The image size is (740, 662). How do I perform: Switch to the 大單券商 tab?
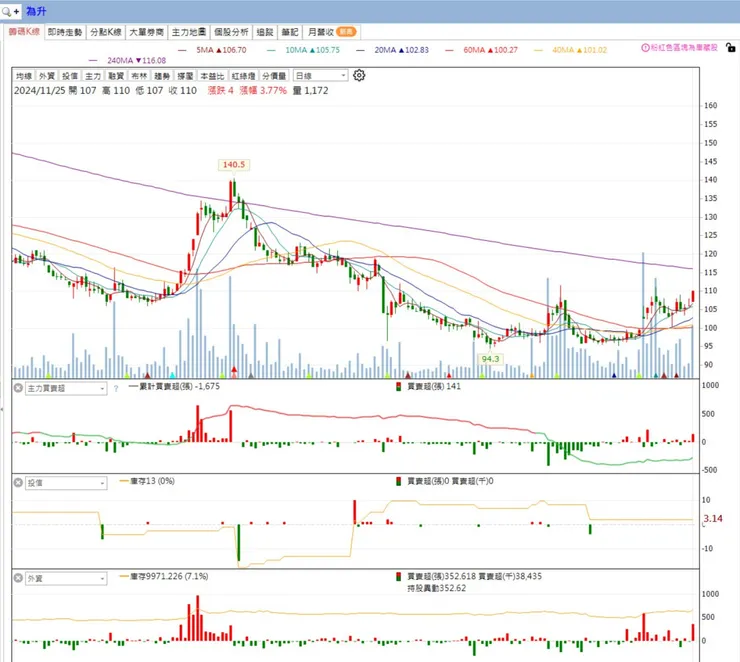(x=146, y=32)
